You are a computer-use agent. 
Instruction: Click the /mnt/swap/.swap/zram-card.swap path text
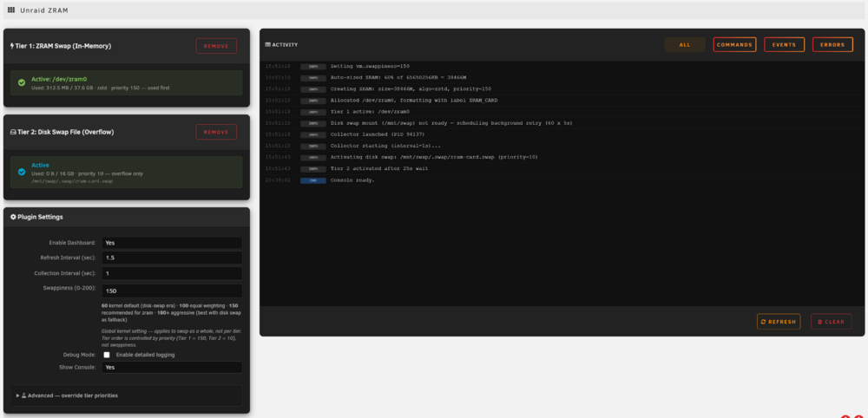pyautogui.click(x=72, y=181)
